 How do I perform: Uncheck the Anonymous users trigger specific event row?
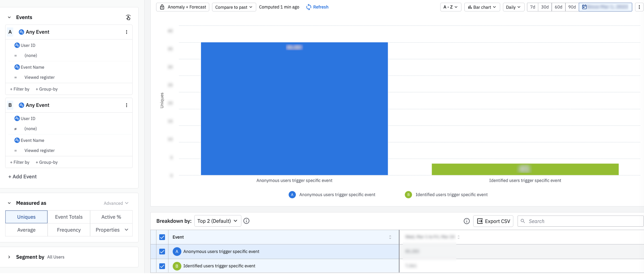[x=162, y=251]
